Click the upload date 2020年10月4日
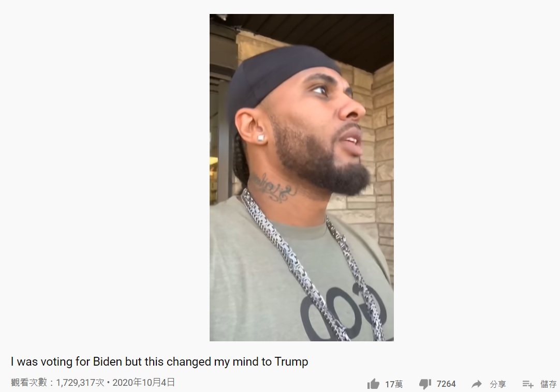 (x=143, y=383)
